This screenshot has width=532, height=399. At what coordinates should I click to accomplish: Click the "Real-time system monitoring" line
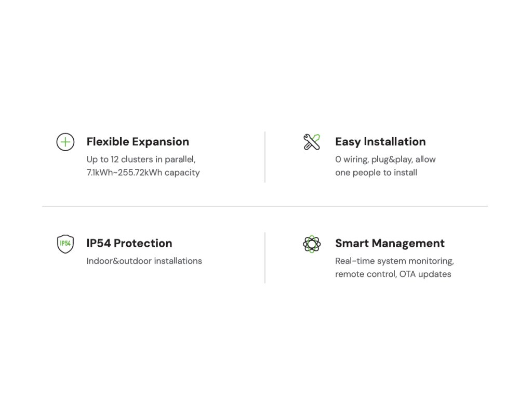coord(394,261)
